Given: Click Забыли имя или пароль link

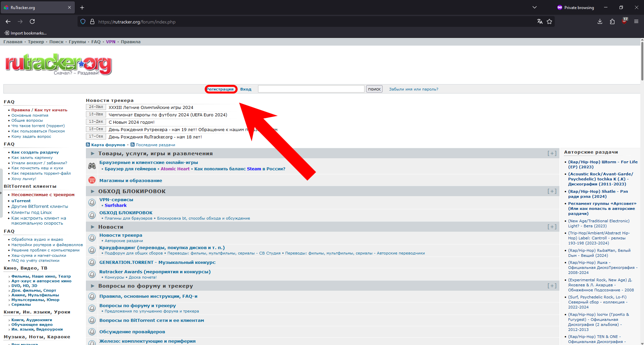Looking at the screenshot, I should point(413,89).
